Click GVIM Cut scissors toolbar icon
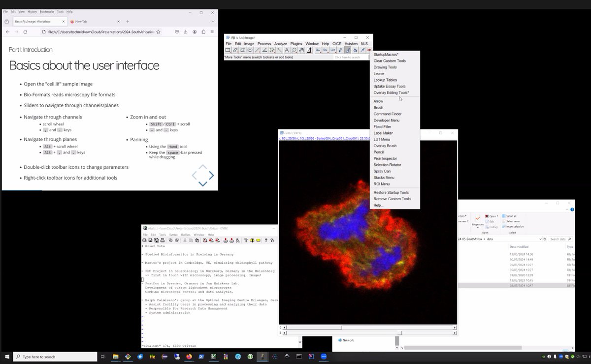This screenshot has width=591, height=364. (185, 240)
